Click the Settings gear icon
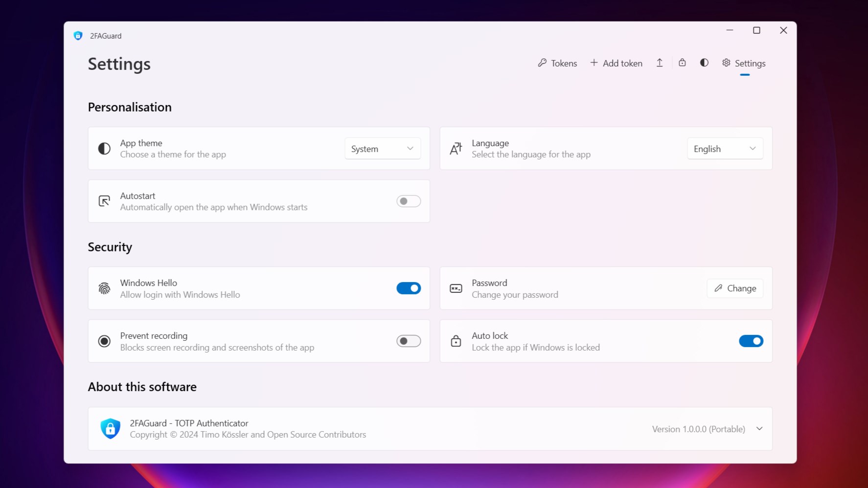The width and height of the screenshot is (868, 488). click(726, 63)
